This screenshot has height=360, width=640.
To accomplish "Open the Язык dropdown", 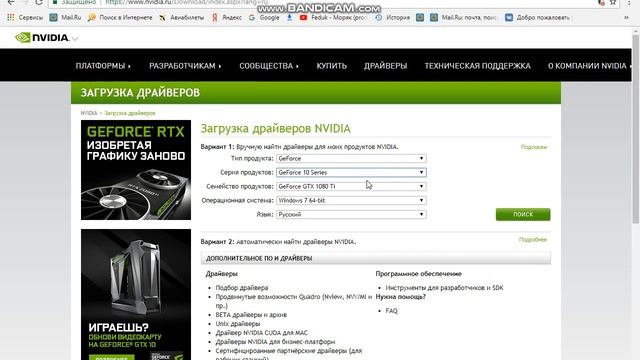I will (351, 214).
